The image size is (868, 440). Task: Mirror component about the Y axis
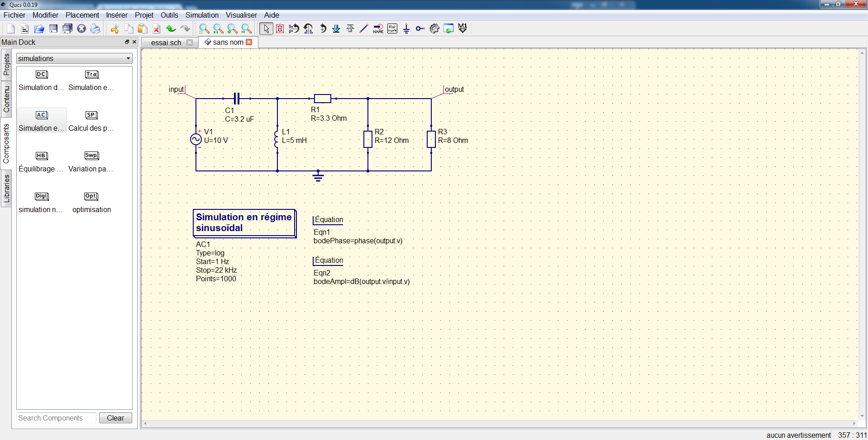click(x=308, y=29)
